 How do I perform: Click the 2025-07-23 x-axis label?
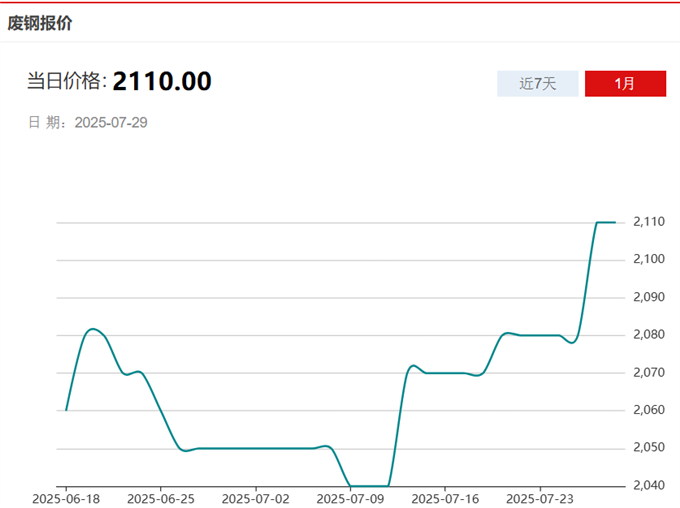click(541, 497)
